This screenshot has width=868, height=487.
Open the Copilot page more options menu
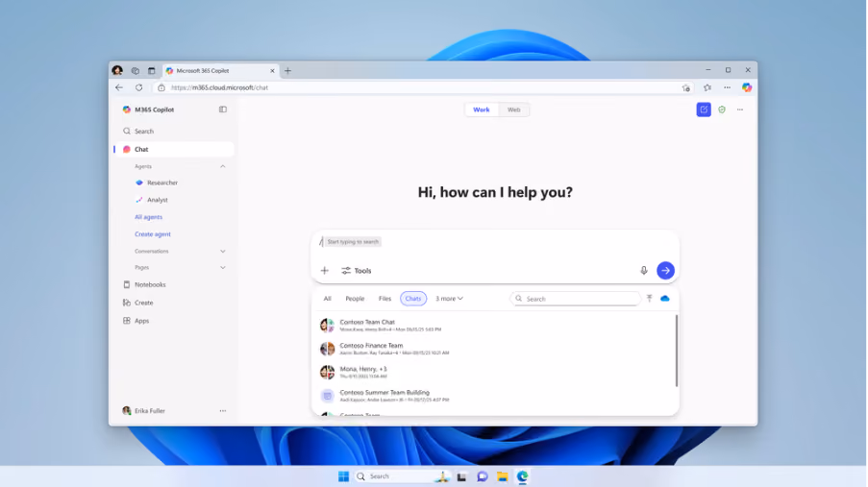(x=740, y=110)
